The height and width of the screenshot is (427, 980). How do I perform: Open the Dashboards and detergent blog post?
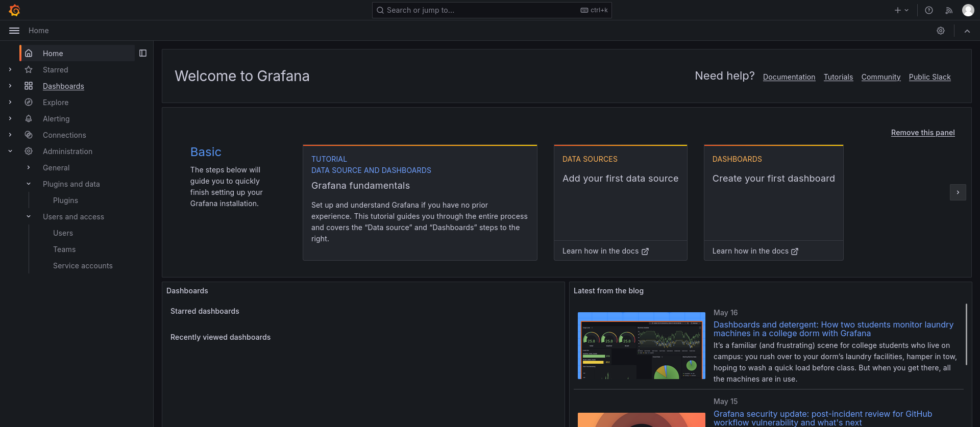833,329
